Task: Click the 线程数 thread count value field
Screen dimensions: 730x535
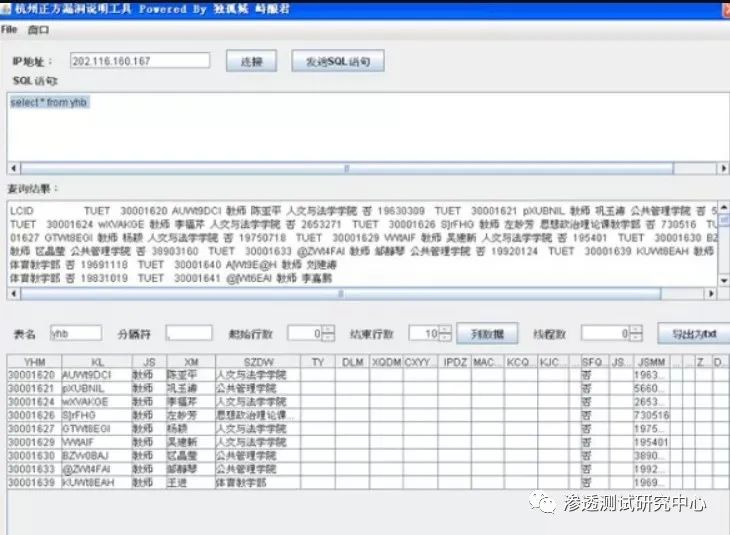Action: tap(606, 333)
